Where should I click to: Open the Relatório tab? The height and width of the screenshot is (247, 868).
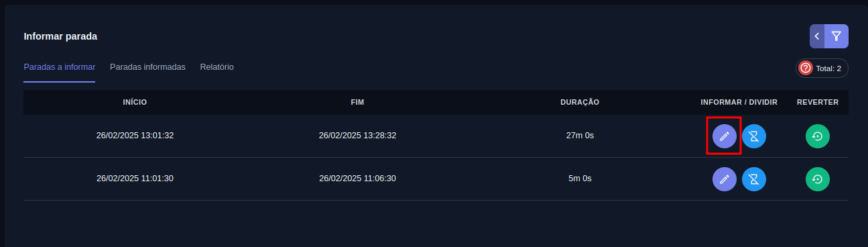pos(216,67)
